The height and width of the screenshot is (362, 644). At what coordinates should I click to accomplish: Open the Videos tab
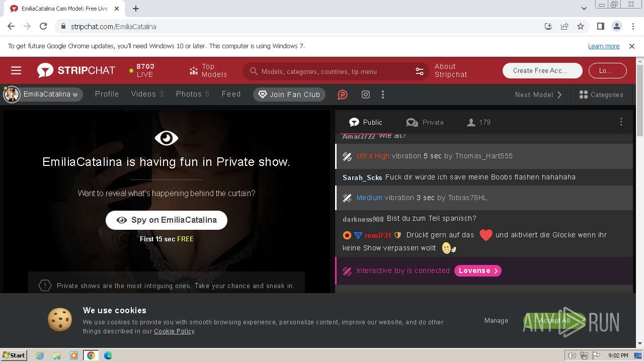click(147, 94)
